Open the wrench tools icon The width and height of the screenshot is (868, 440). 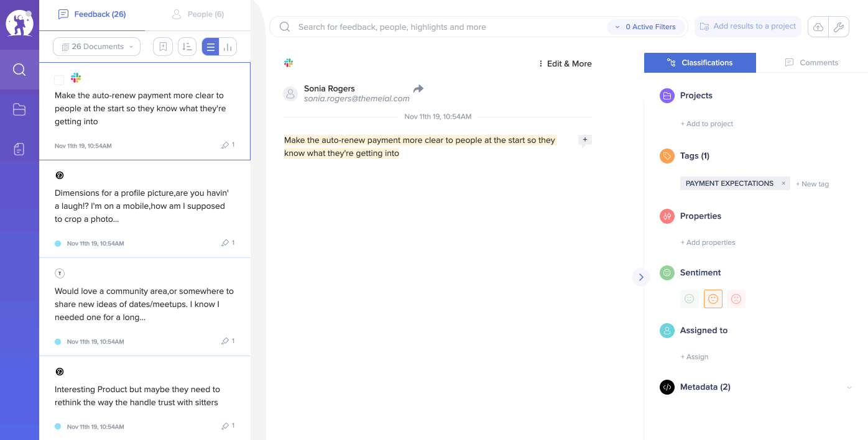tap(839, 27)
